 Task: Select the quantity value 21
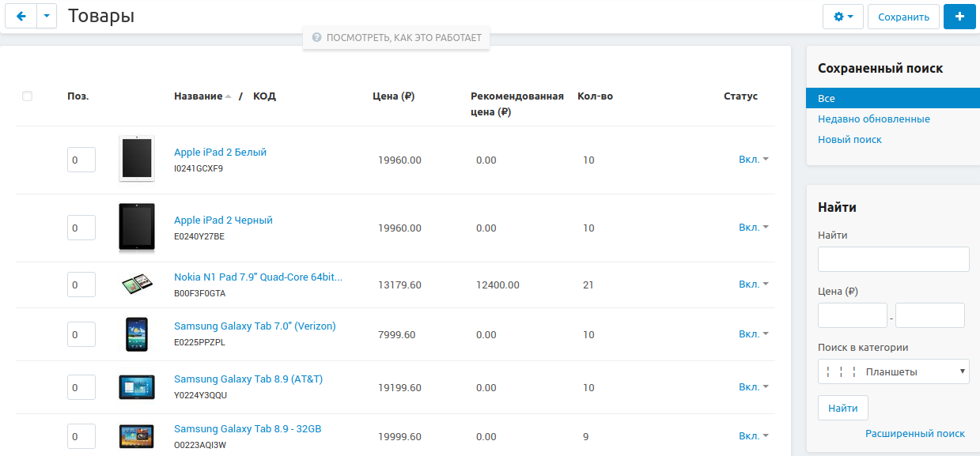pyautogui.click(x=588, y=285)
